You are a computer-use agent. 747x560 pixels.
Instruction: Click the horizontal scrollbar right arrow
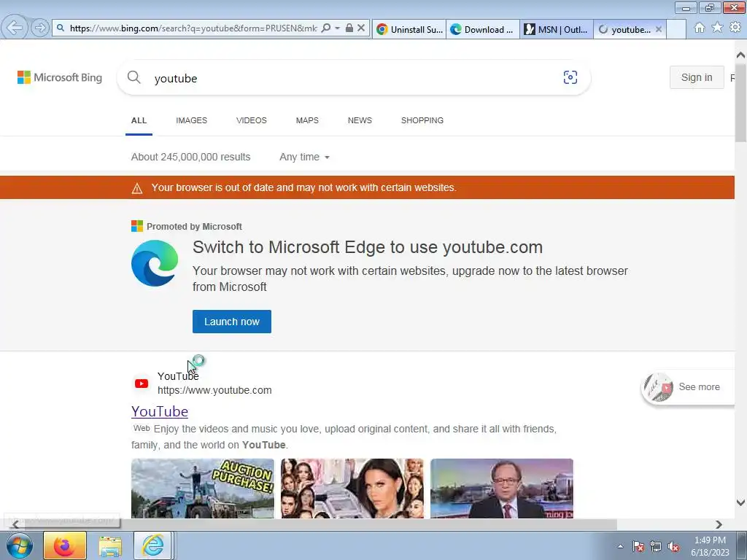[719, 524]
